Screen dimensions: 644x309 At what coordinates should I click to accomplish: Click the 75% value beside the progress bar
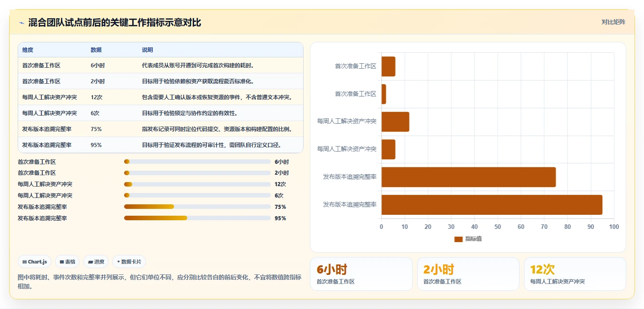[280, 207]
